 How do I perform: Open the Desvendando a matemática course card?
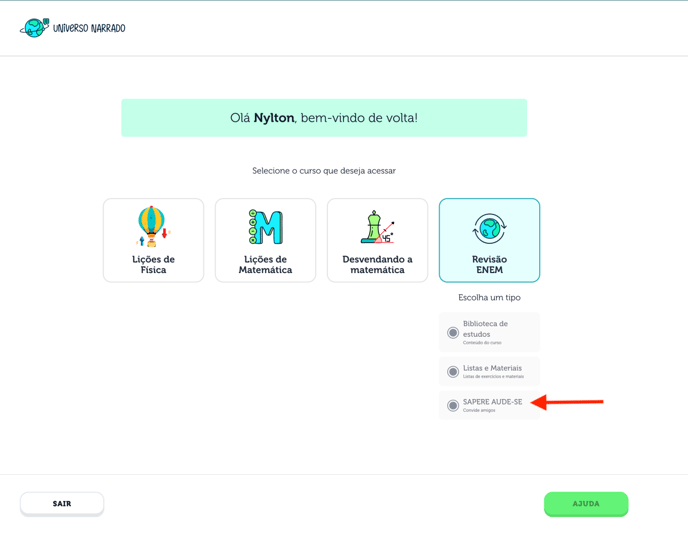(x=377, y=264)
